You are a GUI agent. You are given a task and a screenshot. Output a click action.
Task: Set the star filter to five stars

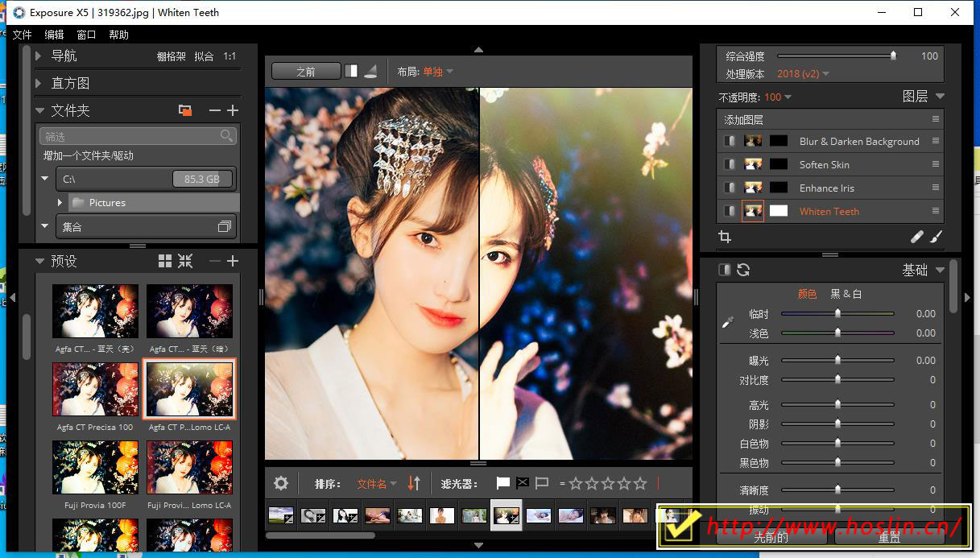pos(640,483)
